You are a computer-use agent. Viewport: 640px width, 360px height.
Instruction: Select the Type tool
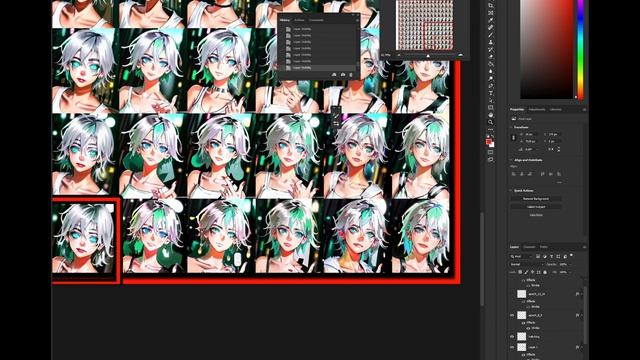491,93
